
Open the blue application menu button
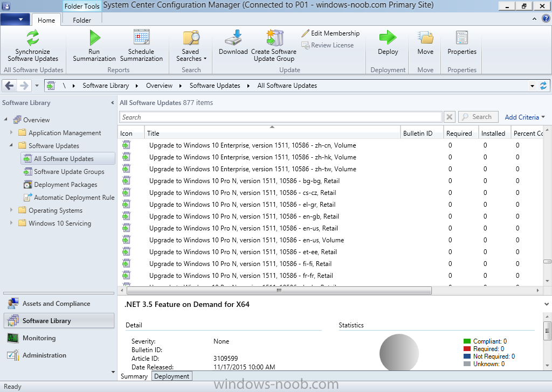tap(15, 19)
